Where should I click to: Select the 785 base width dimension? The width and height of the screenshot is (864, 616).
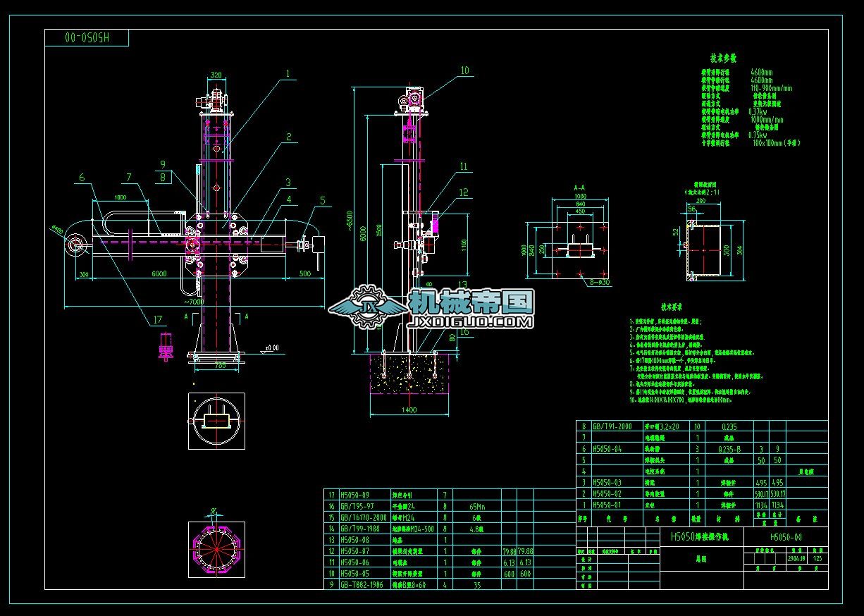tap(220, 365)
